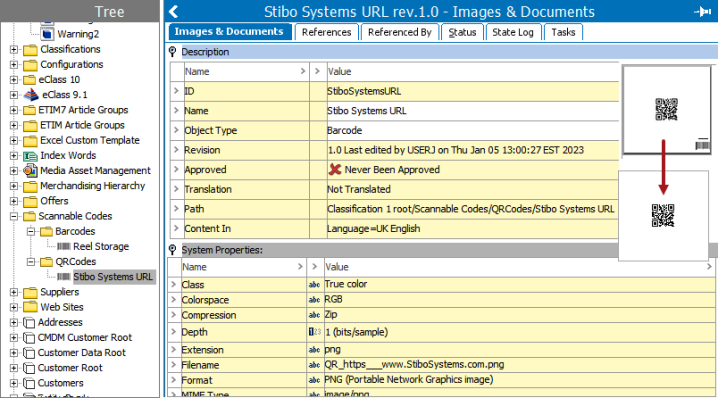
Task: Click the Classifications folder icon
Action: pos(30,49)
